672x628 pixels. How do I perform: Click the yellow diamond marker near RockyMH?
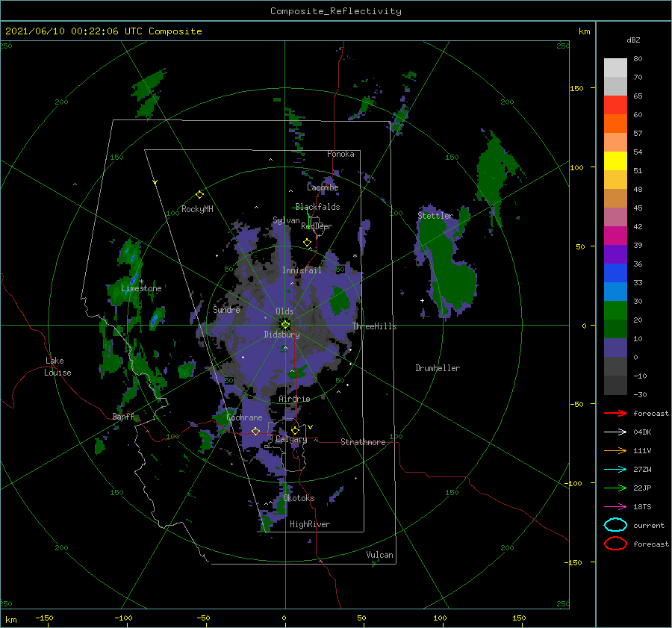199,195
